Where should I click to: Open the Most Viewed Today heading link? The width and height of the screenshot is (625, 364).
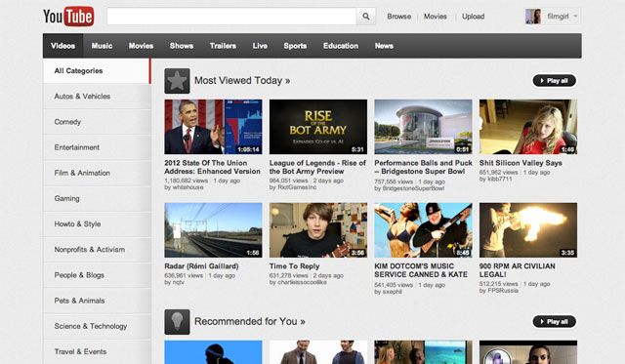tap(242, 80)
